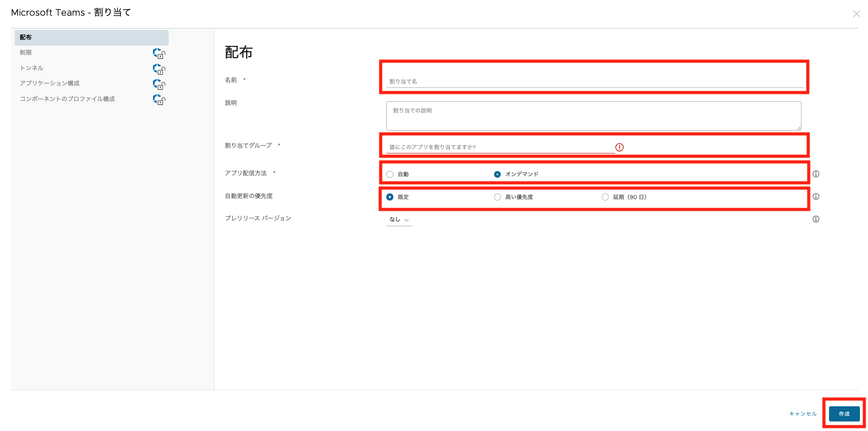Click the lock icon beside 制限
This screenshot has height=431, width=868.
coord(159,53)
